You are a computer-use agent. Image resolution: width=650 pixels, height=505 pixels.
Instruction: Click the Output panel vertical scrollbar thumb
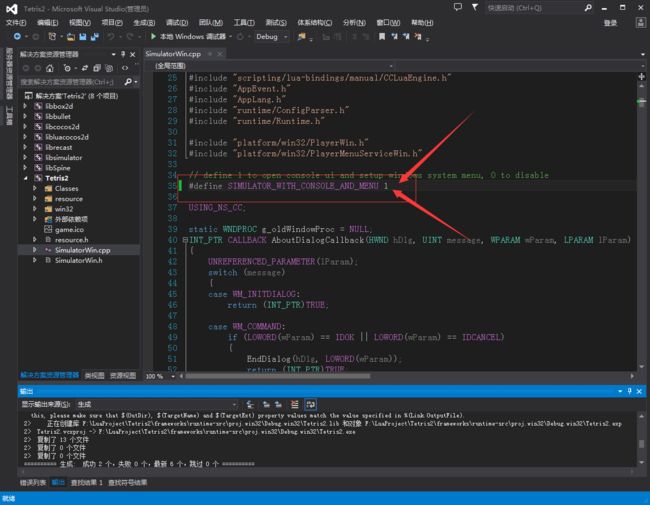[x=641, y=444]
